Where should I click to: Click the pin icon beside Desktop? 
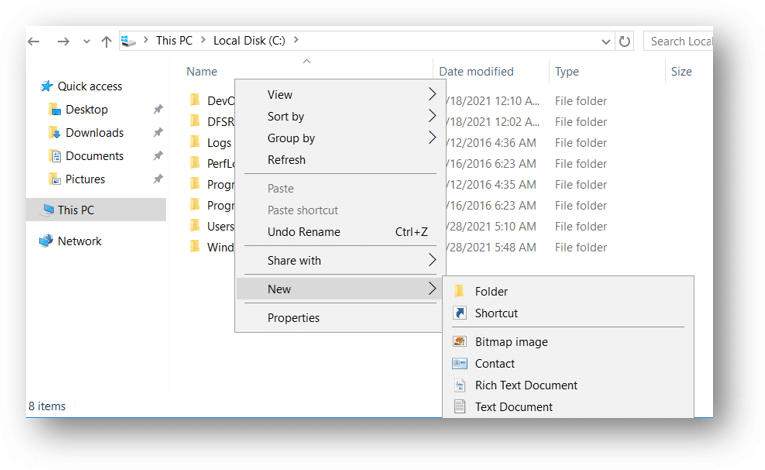[x=158, y=109]
